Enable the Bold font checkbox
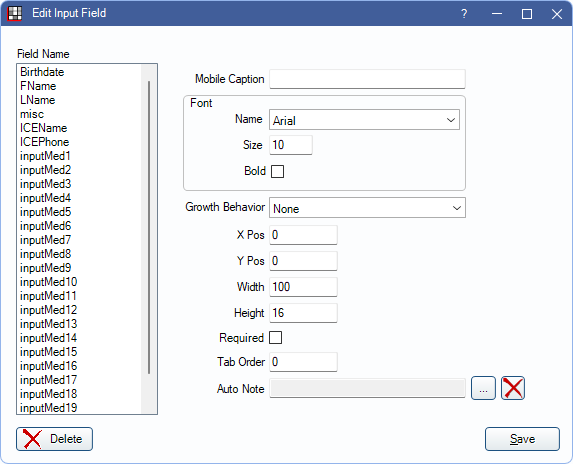The image size is (573, 464). coord(277,171)
